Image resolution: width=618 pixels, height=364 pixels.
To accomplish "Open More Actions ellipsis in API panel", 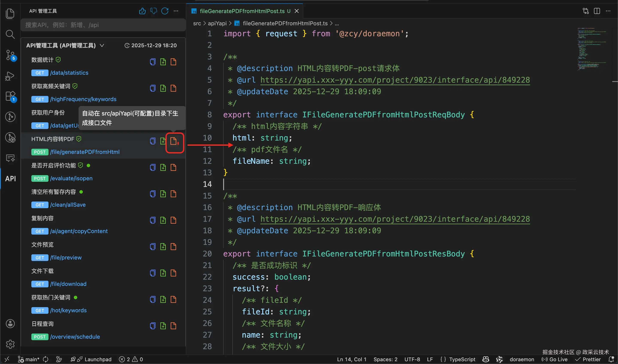I will coord(176,11).
